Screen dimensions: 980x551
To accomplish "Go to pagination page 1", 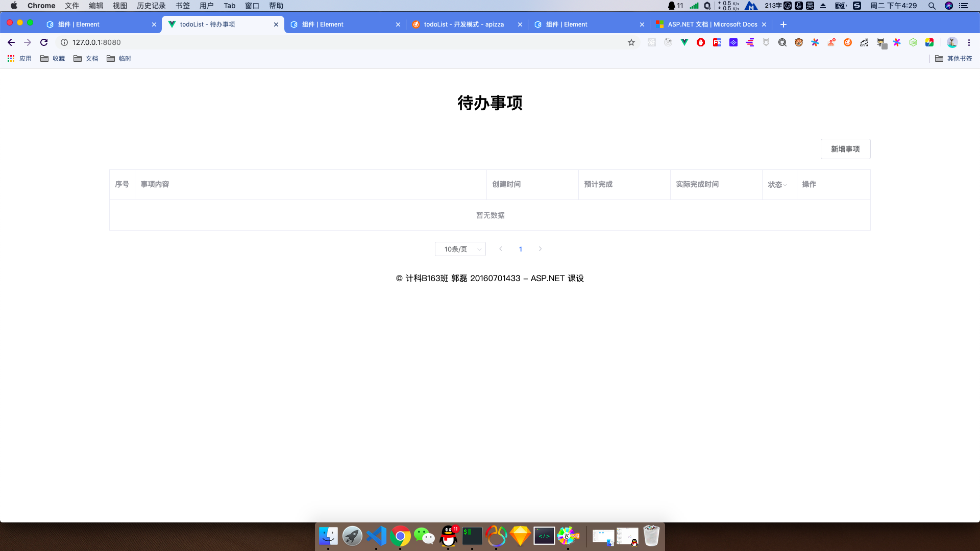I will [x=520, y=249].
